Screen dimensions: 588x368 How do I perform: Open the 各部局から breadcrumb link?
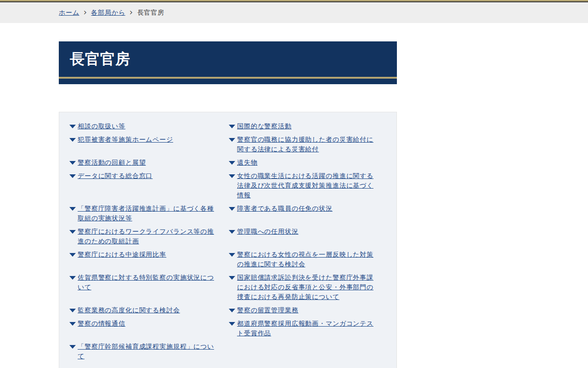(x=108, y=12)
